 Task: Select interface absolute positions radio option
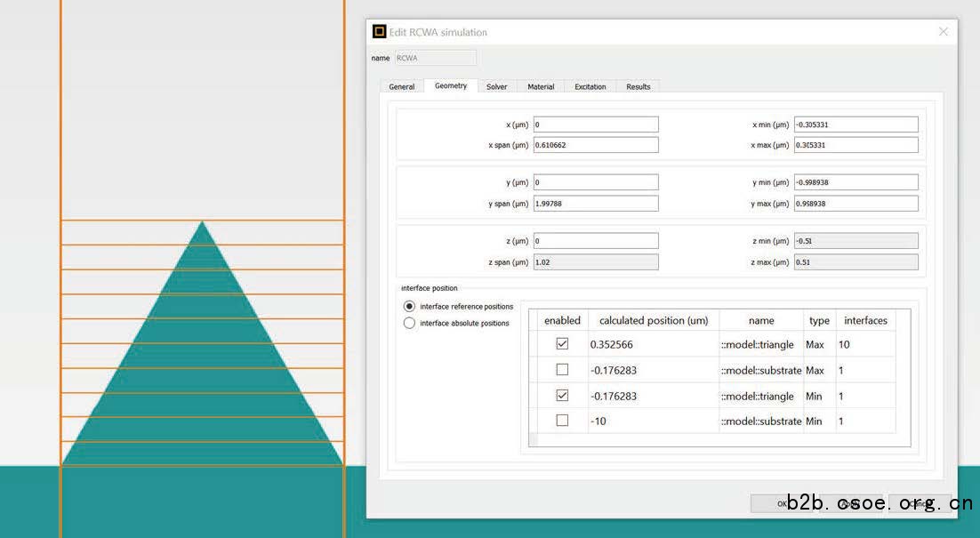[410, 323]
